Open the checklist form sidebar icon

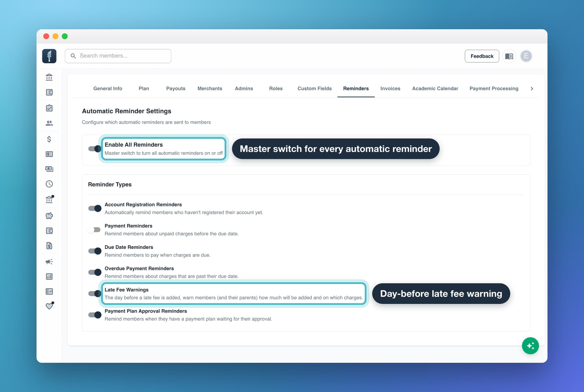[49, 292]
